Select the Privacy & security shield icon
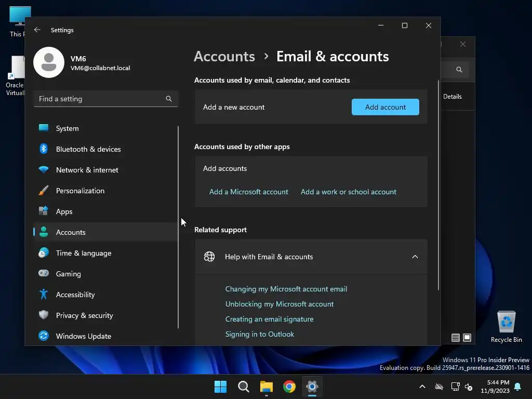 pos(44,315)
